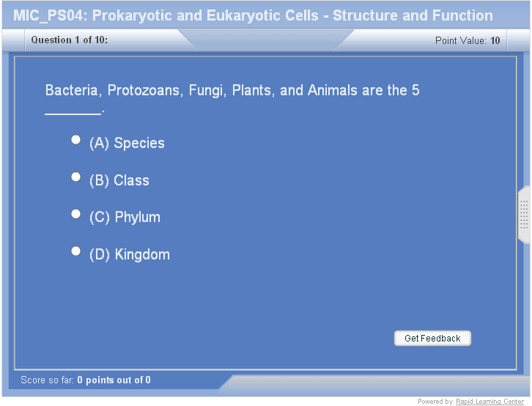Click the 'Point Value' label
Screen dimensions: 532x406
(460, 41)
